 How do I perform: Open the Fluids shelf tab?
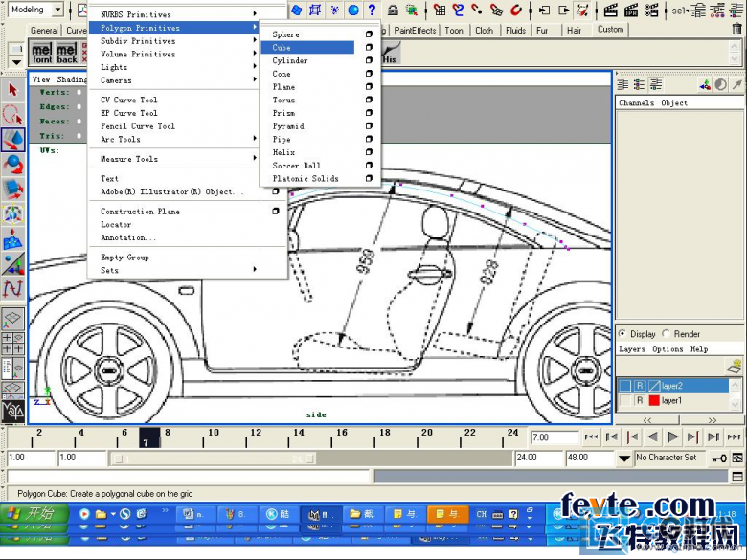coord(515,31)
